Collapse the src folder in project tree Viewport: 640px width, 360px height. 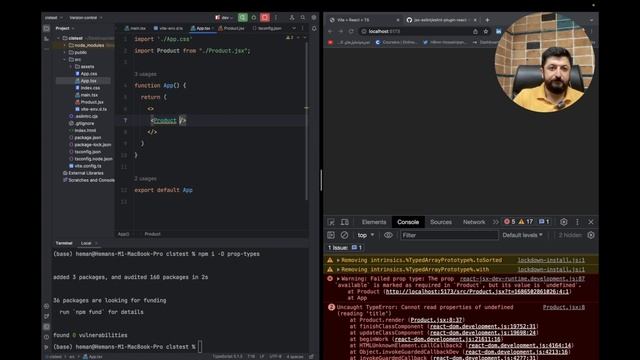coord(64,60)
